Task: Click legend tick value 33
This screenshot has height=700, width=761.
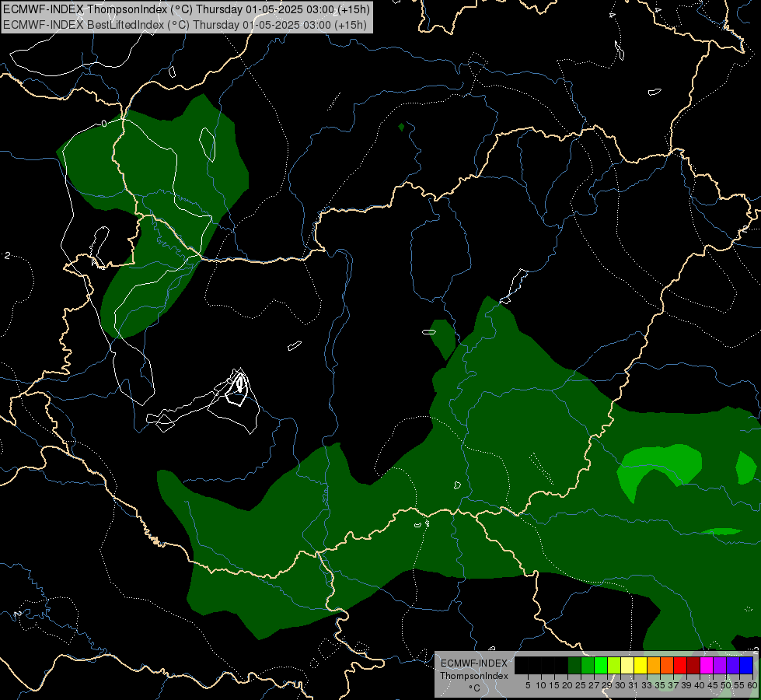Action: pyautogui.click(x=647, y=685)
